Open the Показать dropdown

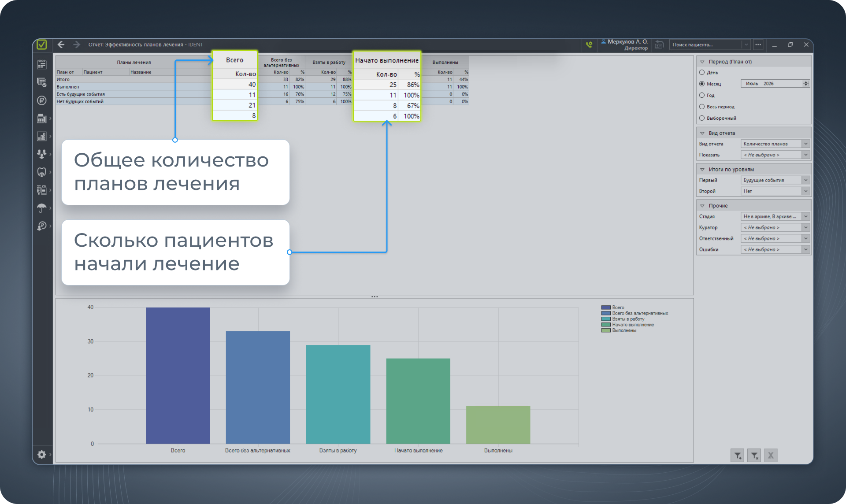(x=775, y=155)
